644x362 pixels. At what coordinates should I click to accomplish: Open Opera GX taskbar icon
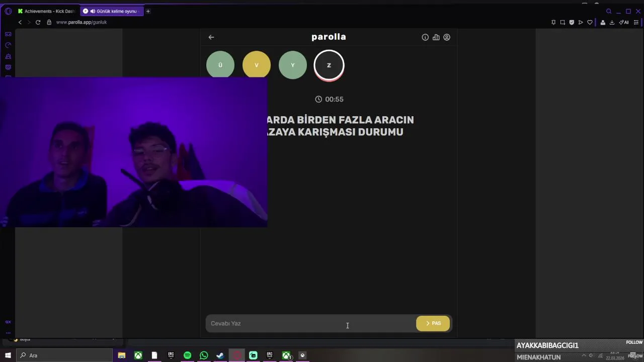236,355
